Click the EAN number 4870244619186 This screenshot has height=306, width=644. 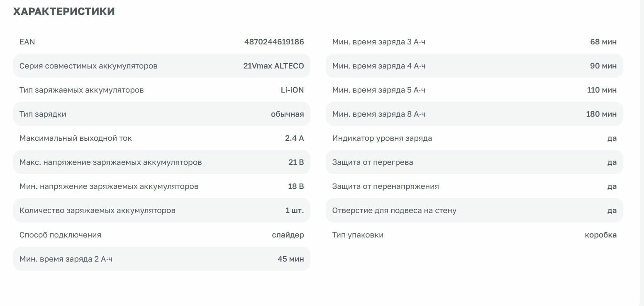tap(274, 42)
